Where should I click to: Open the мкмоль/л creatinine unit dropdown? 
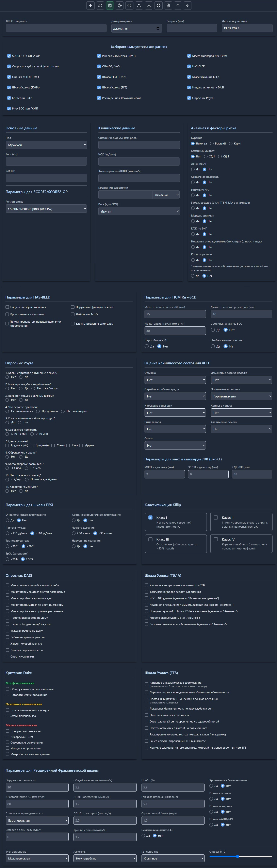click(x=166, y=195)
